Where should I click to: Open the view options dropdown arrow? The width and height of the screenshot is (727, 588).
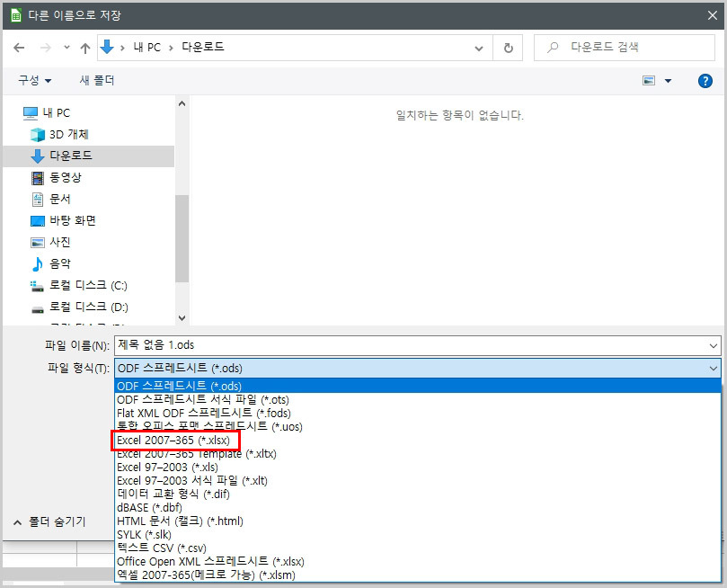[x=666, y=80]
